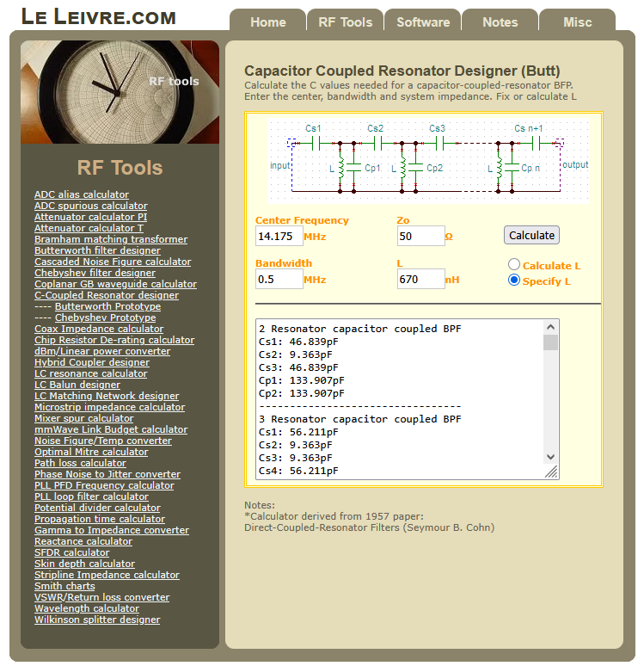Focus the Zo impedance input field
The image size is (644, 666).
[421, 236]
